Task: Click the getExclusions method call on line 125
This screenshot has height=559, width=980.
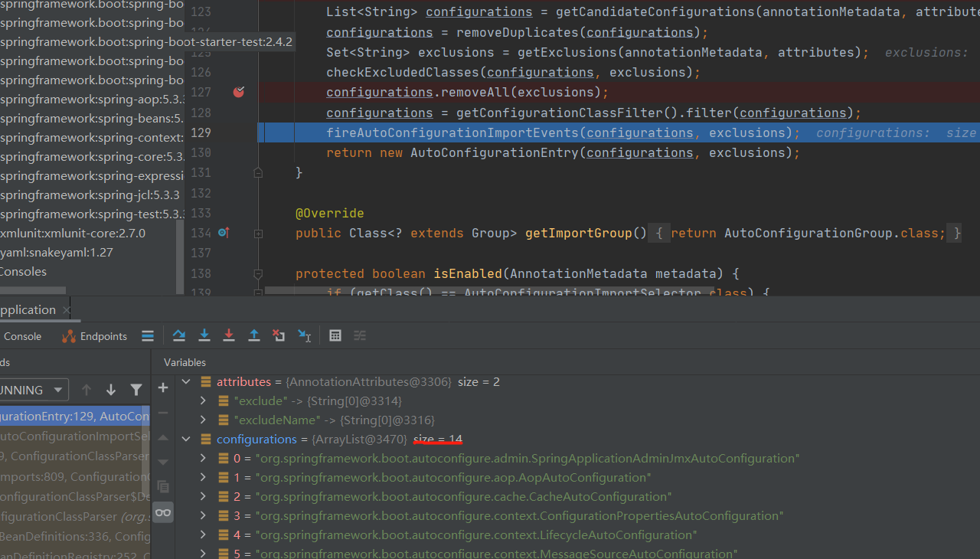Action: 567,52
